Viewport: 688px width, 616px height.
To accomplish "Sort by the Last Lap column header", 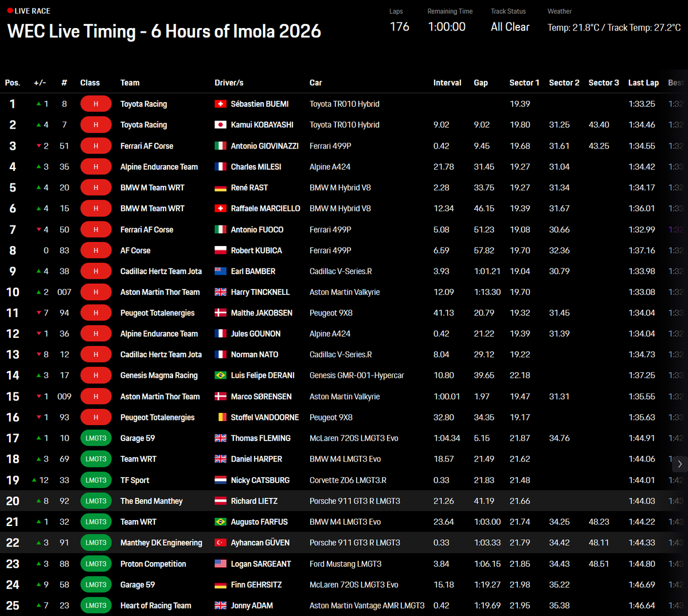I will 643,83.
